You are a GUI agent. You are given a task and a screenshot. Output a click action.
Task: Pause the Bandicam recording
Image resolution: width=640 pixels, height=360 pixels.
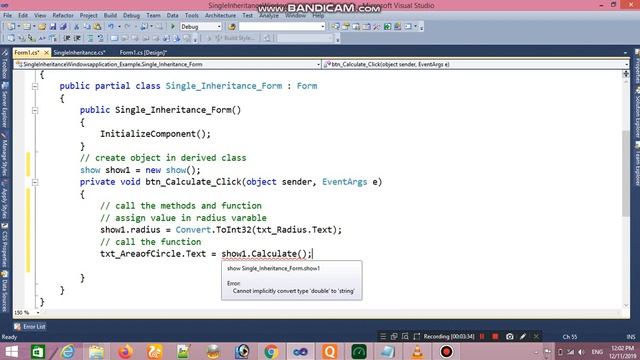(x=482, y=337)
